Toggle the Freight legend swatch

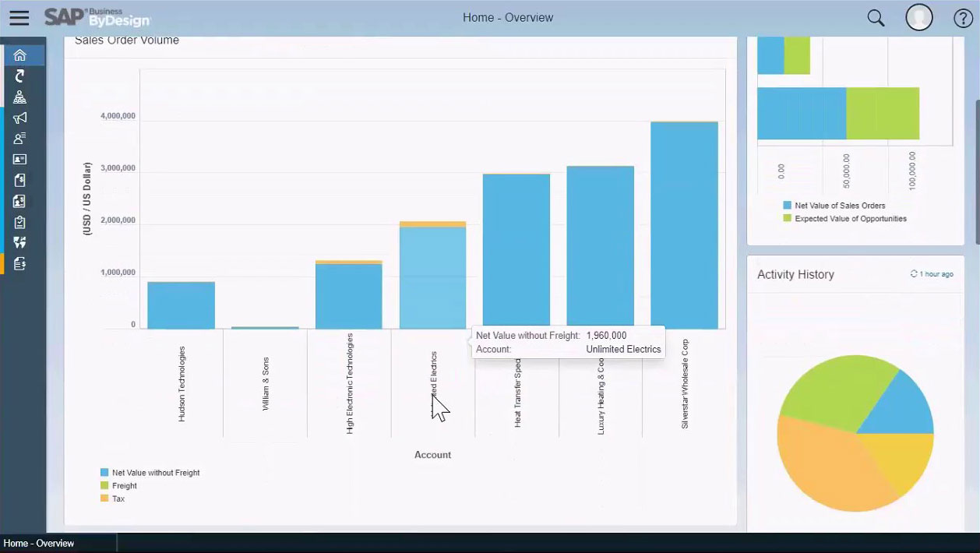coord(104,486)
